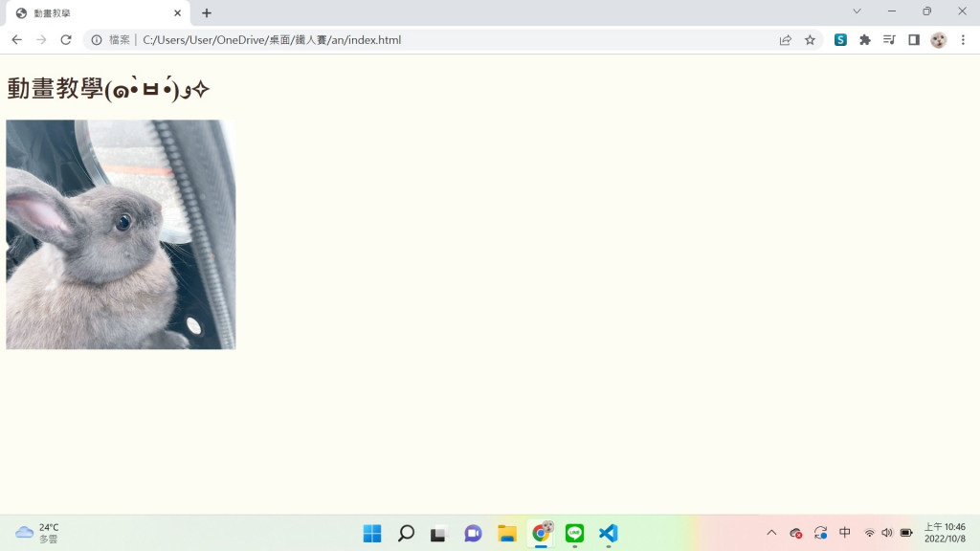Share this page icon

786,40
